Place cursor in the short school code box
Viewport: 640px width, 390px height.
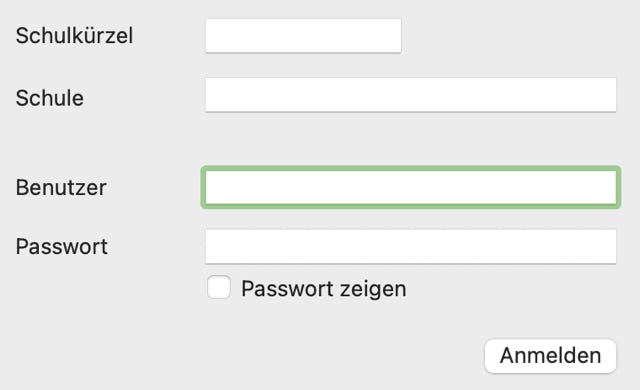tap(303, 35)
